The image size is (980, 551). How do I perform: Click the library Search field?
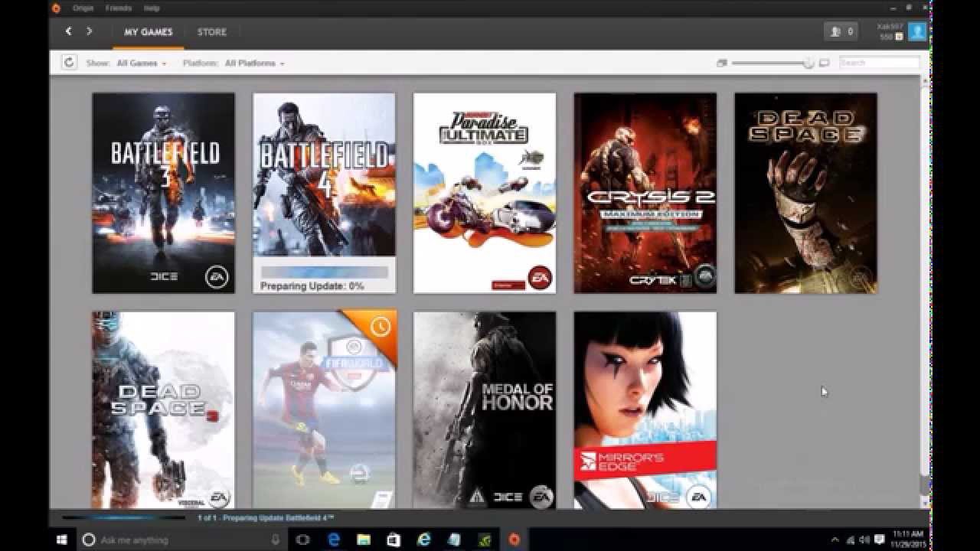tap(880, 63)
